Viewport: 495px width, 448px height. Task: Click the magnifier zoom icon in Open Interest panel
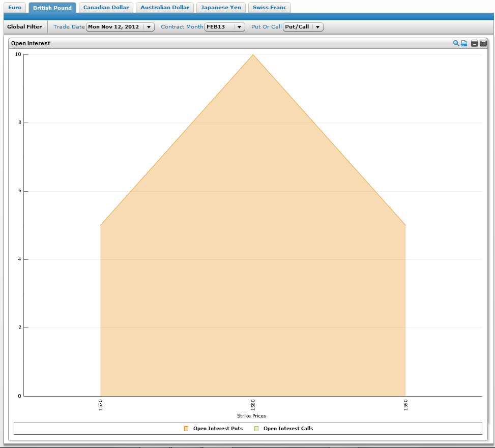click(x=456, y=43)
